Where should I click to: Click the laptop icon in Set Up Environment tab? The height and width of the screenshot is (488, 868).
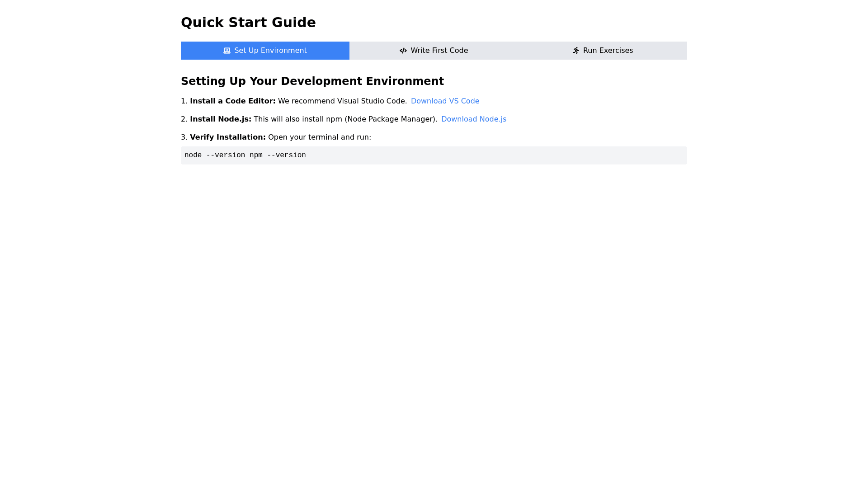click(x=226, y=51)
